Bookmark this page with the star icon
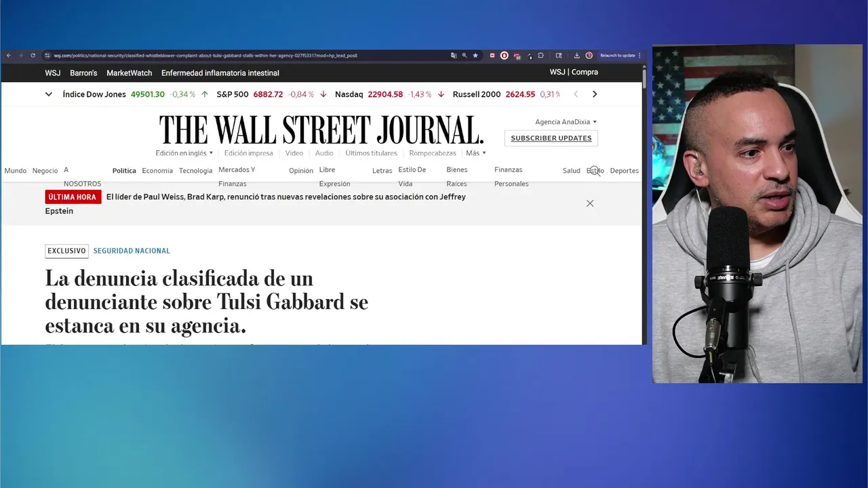The height and width of the screenshot is (488, 868). pos(475,56)
